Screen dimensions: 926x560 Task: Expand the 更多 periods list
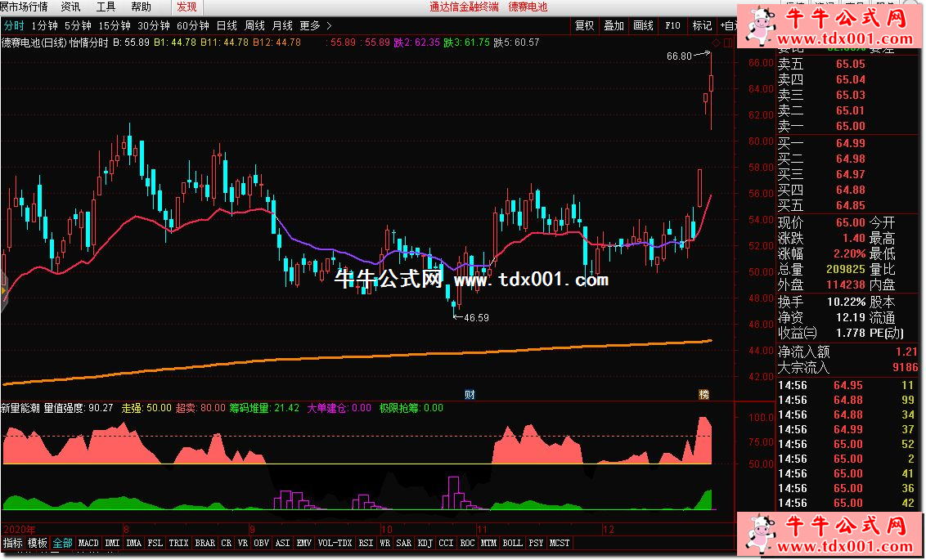pos(316,26)
